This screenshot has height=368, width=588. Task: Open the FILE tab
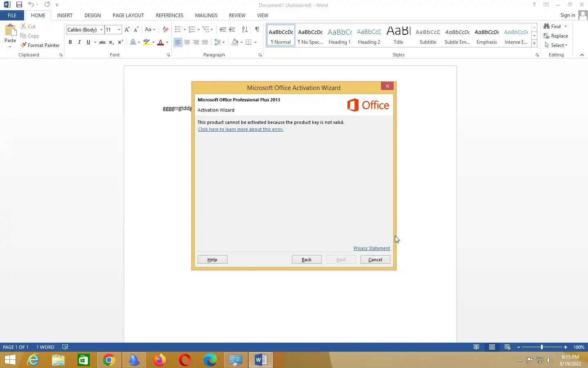click(12, 15)
